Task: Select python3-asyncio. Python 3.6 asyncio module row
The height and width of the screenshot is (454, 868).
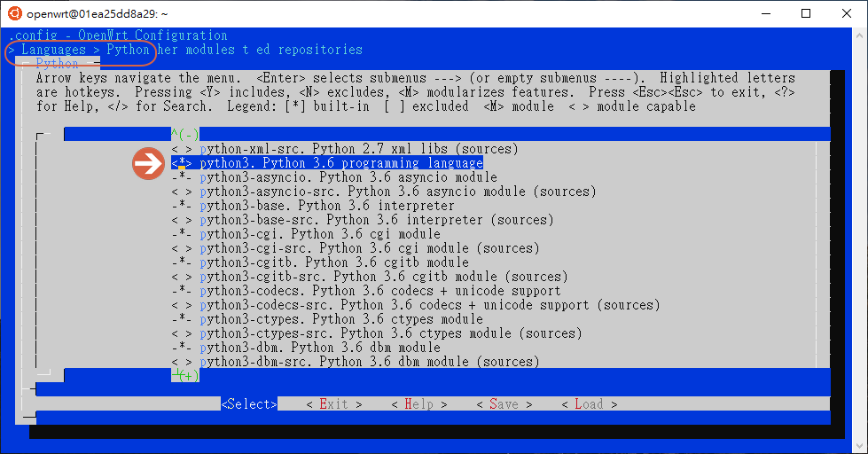Action: [x=348, y=177]
